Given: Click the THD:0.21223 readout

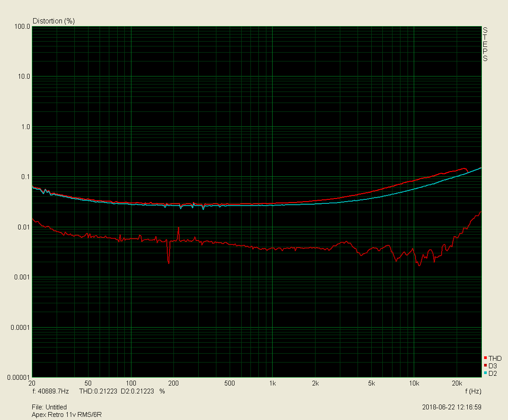Looking at the screenshot, I should point(98,391).
